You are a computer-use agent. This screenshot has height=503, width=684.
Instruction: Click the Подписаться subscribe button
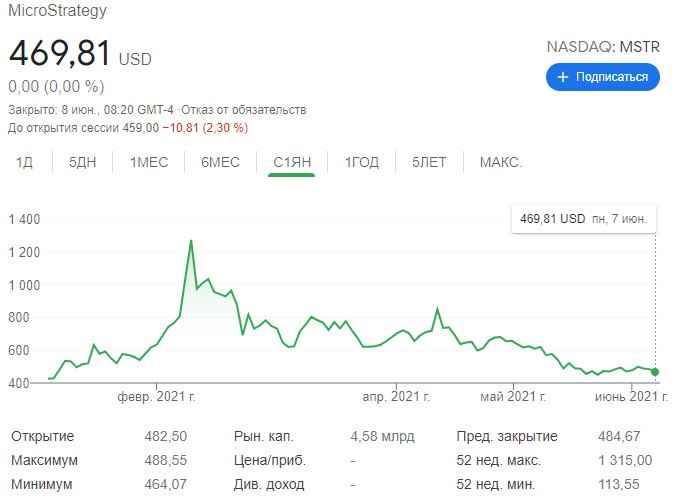(602, 77)
